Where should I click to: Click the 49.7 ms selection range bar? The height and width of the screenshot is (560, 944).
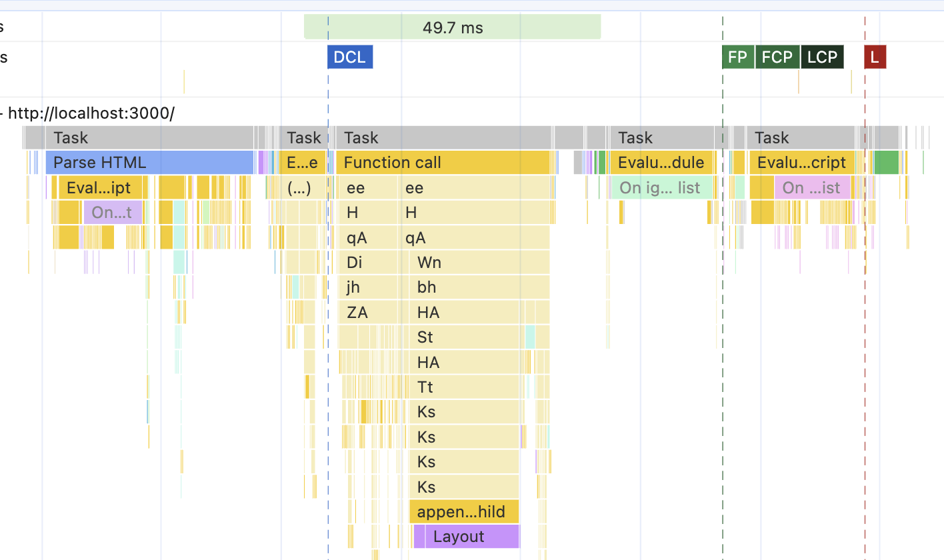pyautogui.click(x=453, y=27)
